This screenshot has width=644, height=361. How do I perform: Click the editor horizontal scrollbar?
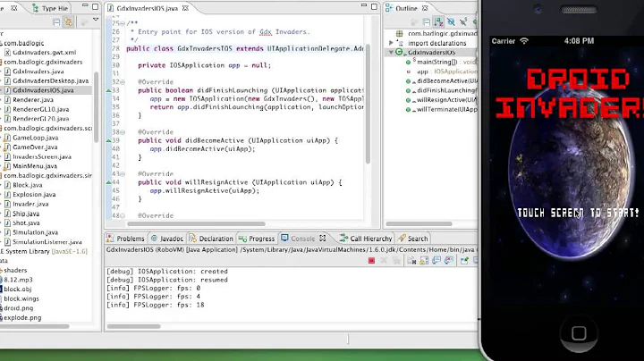[196, 224]
